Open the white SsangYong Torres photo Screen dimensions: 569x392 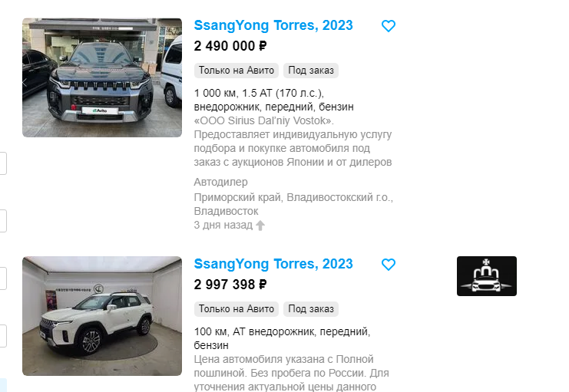pyautogui.click(x=102, y=316)
